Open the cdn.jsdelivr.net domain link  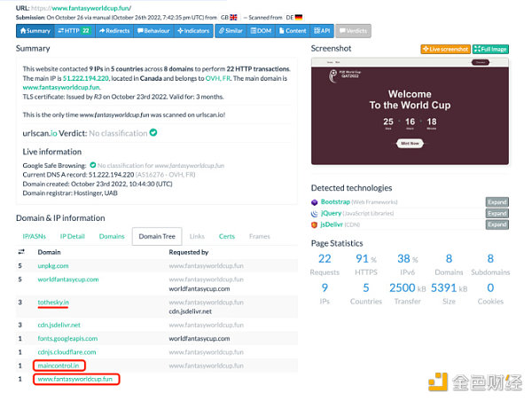click(59, 325)
